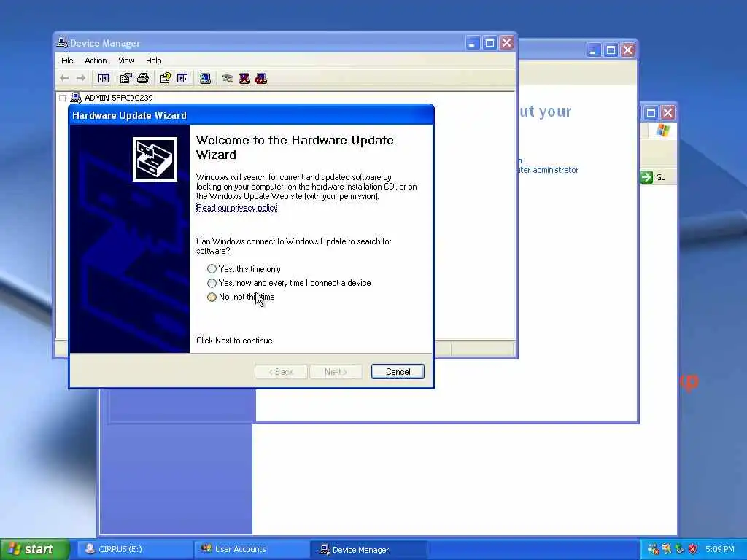Image resolution: width=747 pixels, height=560 pixels.
Task: Click the Disable device toolbar icon
Action: pos(261,78)
